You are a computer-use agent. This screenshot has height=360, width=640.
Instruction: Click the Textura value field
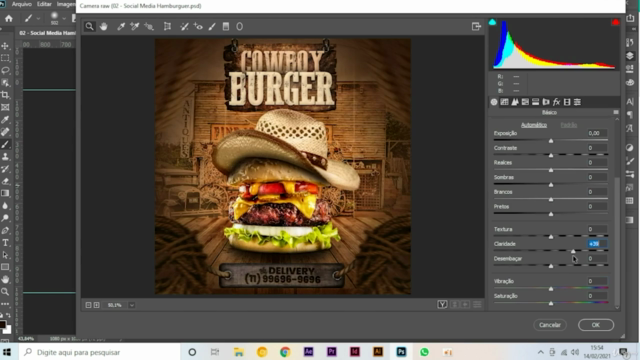[597, 229]
